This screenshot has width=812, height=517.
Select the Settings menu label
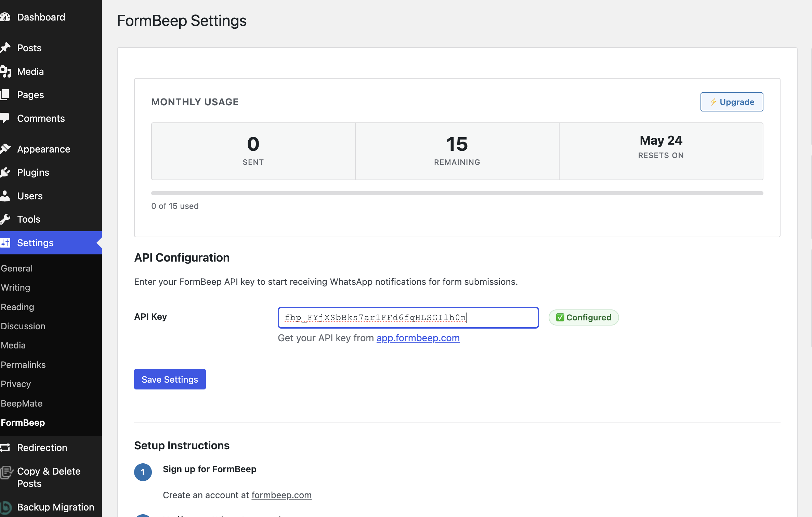[35, 243]
